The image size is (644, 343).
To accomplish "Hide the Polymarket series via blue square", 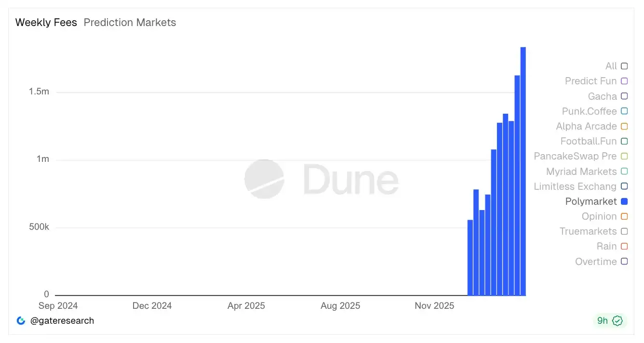I will coord(624,202).
